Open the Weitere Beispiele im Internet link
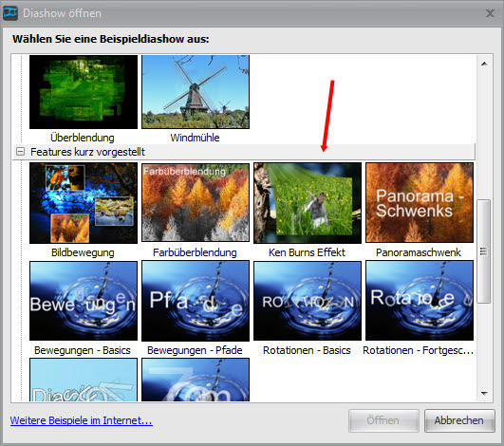 click(82, 420)
